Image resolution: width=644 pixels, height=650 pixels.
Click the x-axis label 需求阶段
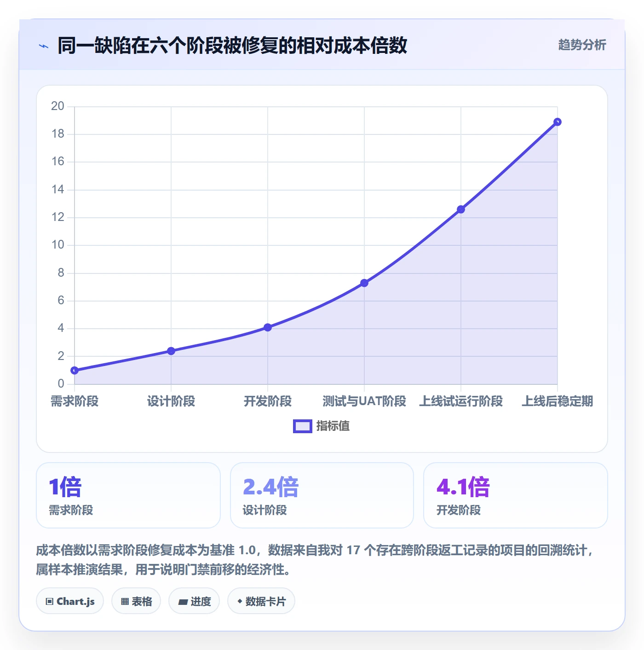pyautogui.click(x=75, y=401)
